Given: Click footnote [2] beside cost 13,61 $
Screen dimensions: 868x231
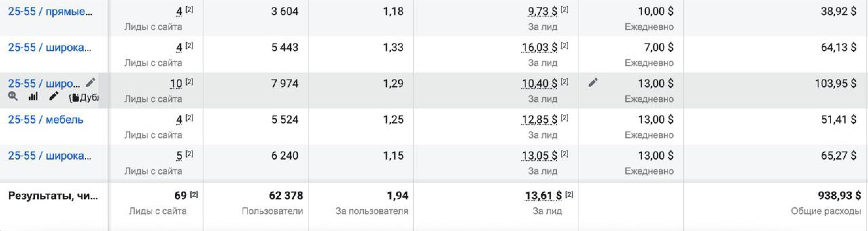Looking at the screenshot, I should pyautogui.click(x=569, y=194).
